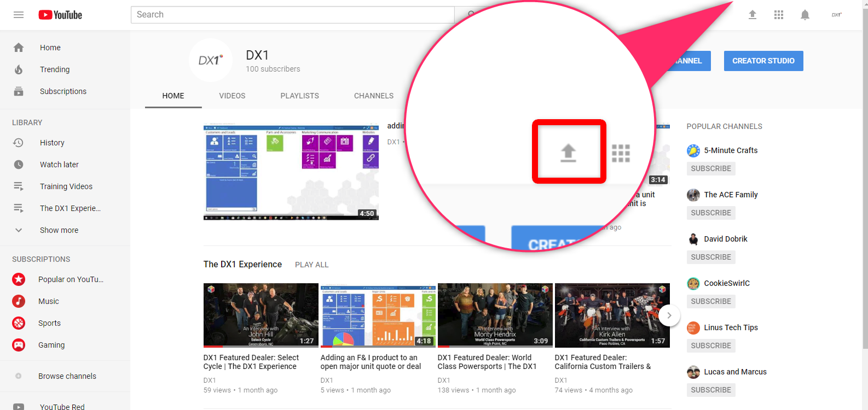The height and width of the screenshot is (410, 868).
Task: Open 'Adding an F& I product' video title
Action: pos(371,362)
